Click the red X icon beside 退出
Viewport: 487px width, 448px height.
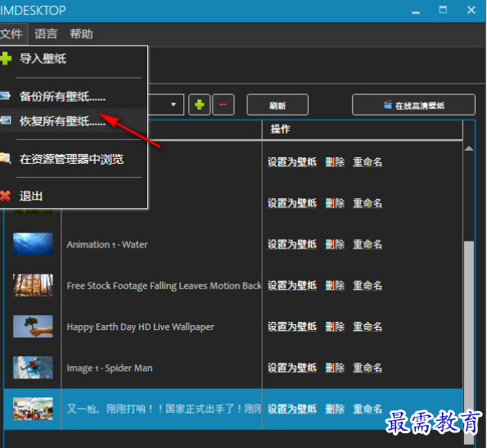click(x=5, y=196)
